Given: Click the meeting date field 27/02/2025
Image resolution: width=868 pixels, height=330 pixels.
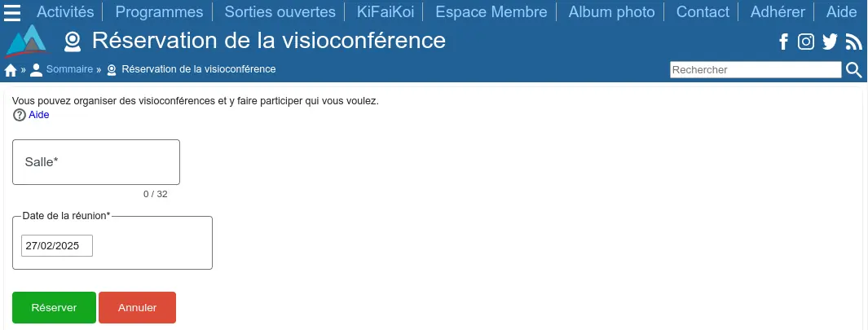Looking at the screenshot, I should point(57,246).
